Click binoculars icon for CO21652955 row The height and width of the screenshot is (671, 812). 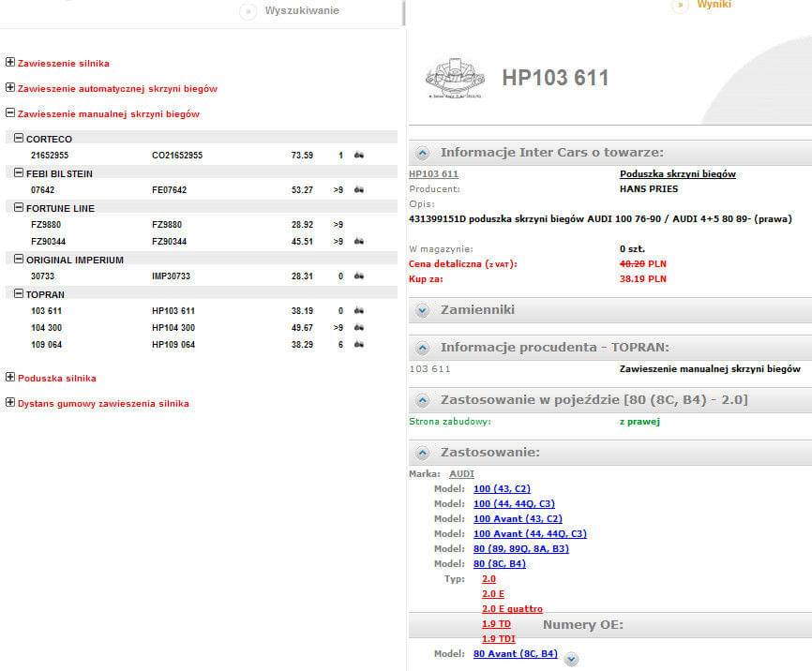click(x=359, y=155)
